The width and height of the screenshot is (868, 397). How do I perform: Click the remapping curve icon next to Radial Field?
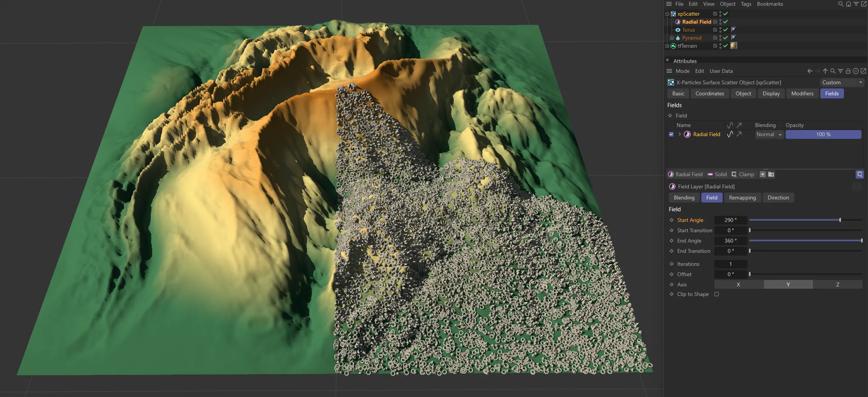pos(730,134)
